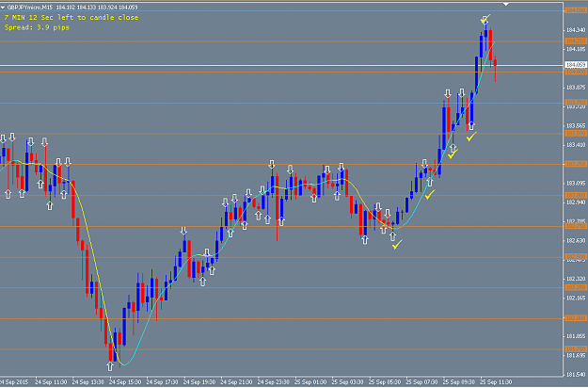Click the time axis label '24 Sep 23:30'
This screenshot has width=588, height=388.
click(x=274, y=382)
